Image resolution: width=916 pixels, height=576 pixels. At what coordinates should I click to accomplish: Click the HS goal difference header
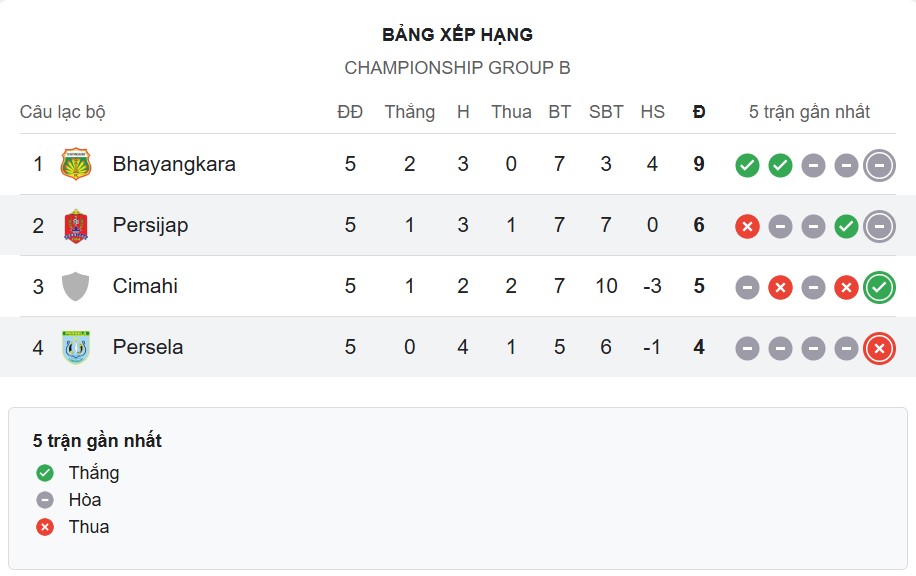point(652,112)
